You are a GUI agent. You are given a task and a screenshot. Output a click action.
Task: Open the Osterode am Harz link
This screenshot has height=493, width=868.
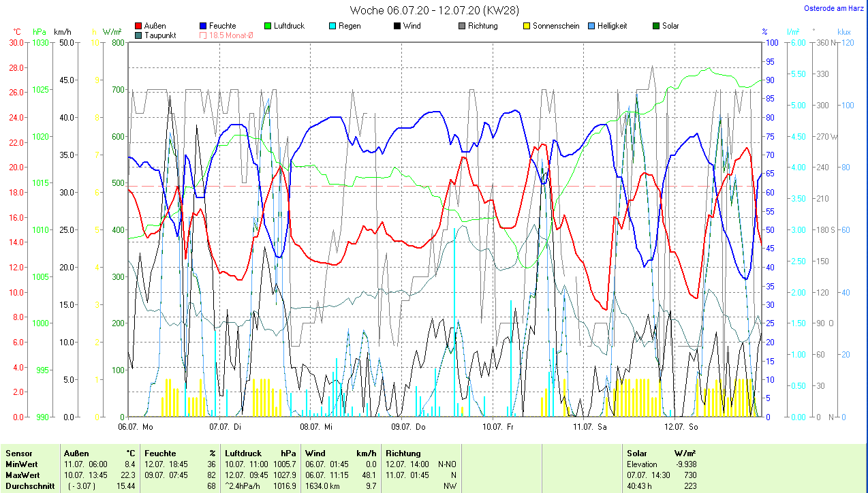[x=835, y=8]
